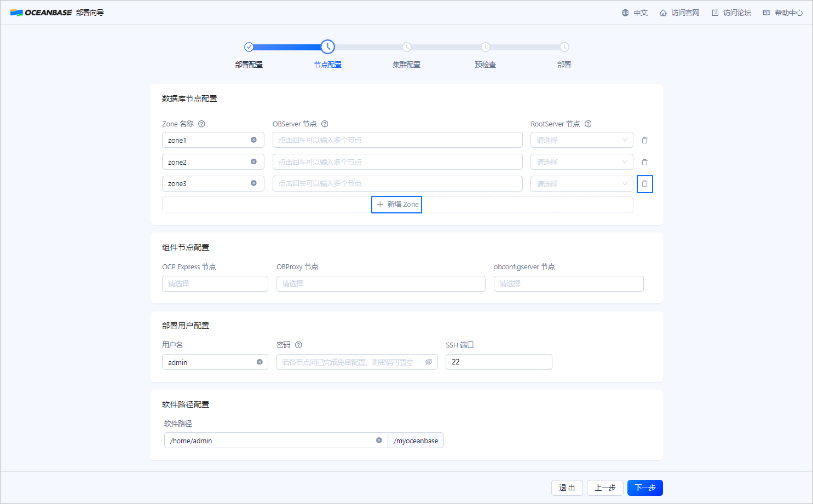Open the 帮助中心 link
This screenshot has height=504, width=813.
pos(789,13)
